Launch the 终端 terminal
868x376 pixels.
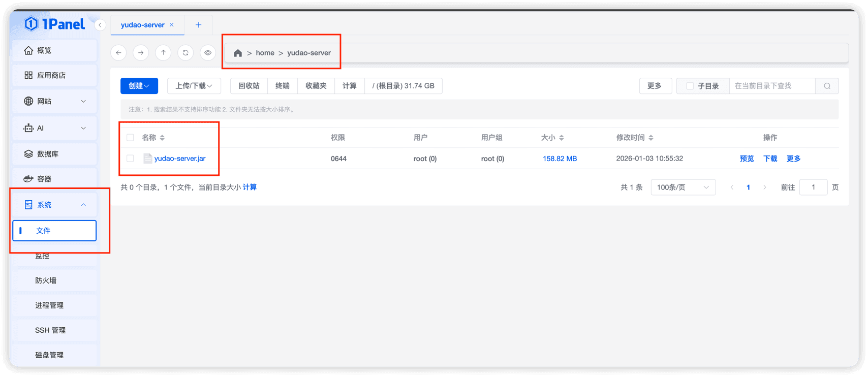point(283,86)
